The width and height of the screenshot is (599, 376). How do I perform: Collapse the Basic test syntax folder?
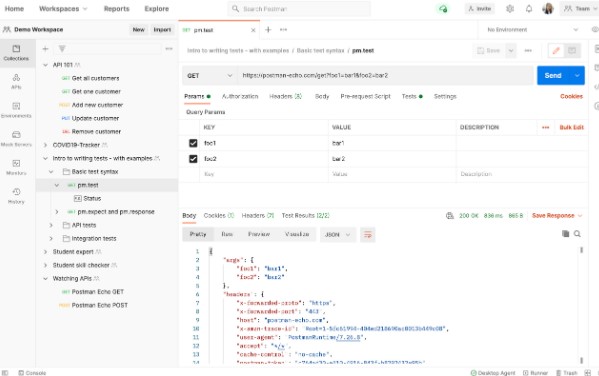(x=51, y=172)
